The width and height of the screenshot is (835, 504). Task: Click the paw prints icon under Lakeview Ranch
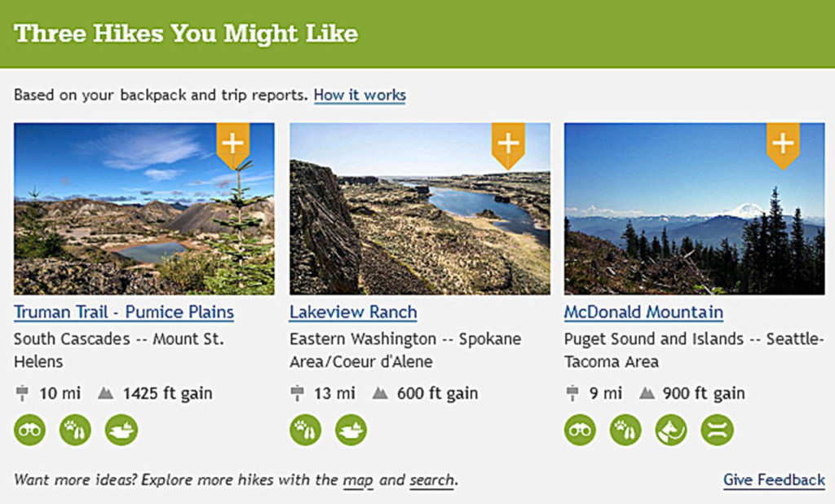pyautogui.click(x=306, y=430)
